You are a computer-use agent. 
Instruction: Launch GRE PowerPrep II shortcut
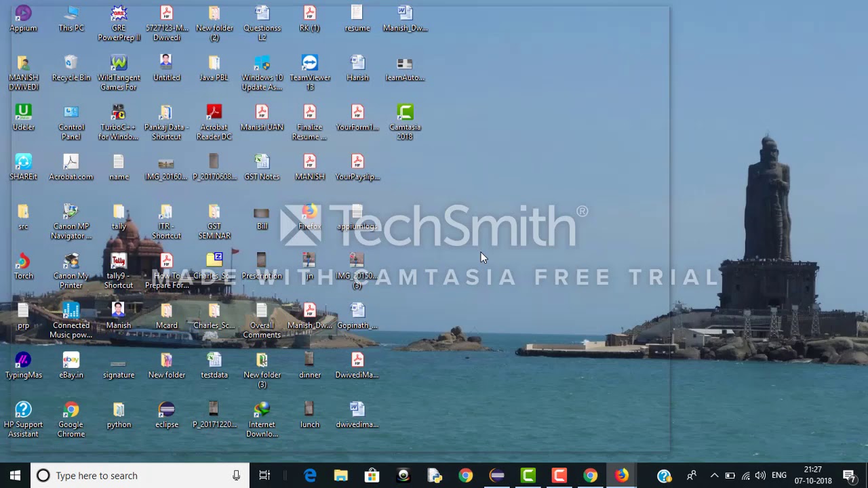tap(119, 24)
